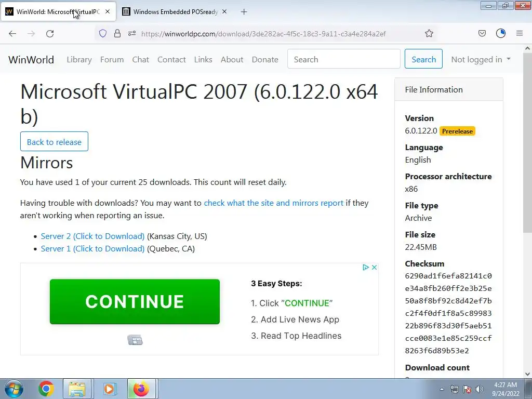Click the Archive file type value

point(418,218)
